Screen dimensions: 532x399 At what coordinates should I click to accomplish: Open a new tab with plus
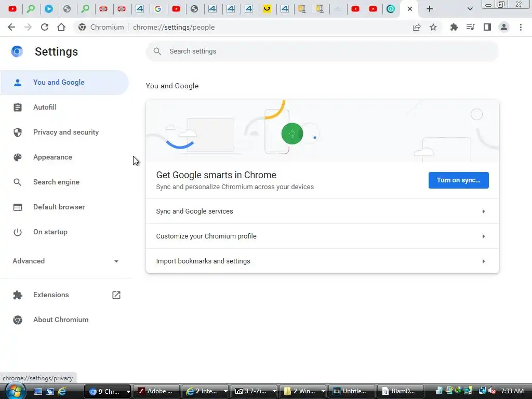click(x=430, y=9)
